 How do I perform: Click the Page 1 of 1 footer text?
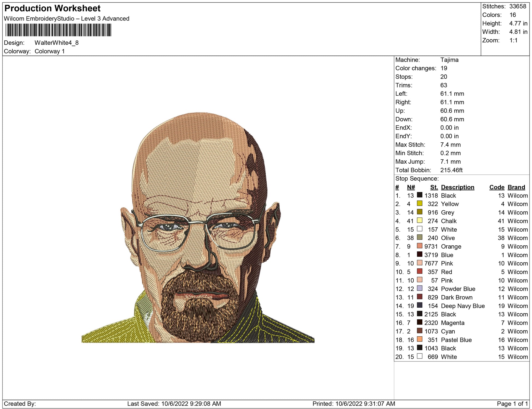[512, 404]
